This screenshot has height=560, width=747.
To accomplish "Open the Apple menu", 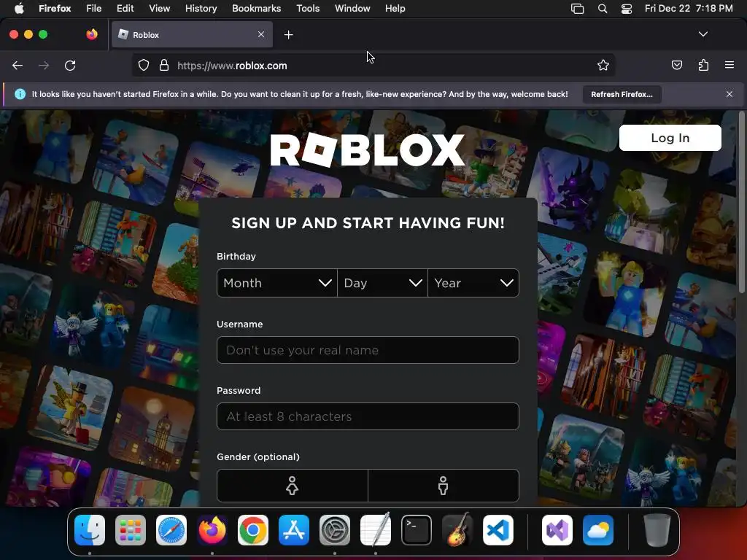I will tap(19, 8).
